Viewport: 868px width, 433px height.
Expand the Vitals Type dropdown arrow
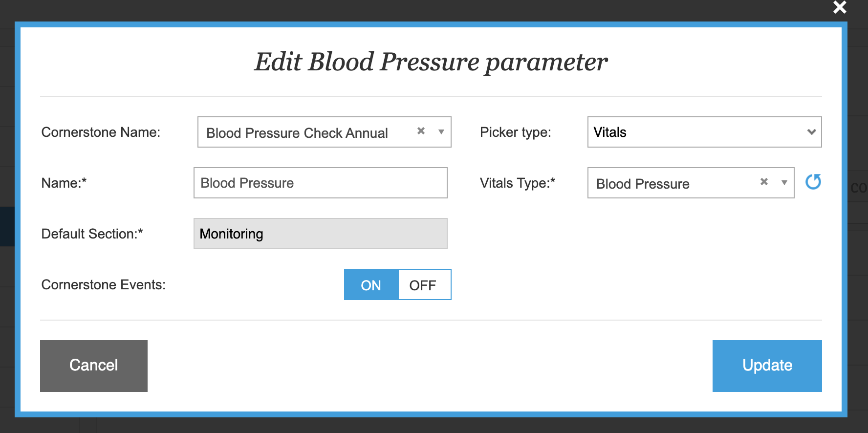point(784,183)
